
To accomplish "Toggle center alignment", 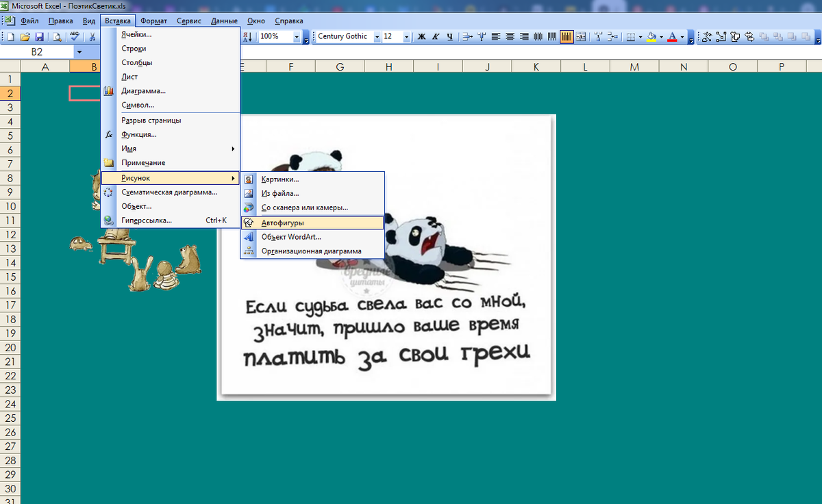I will tap(510, 36).
